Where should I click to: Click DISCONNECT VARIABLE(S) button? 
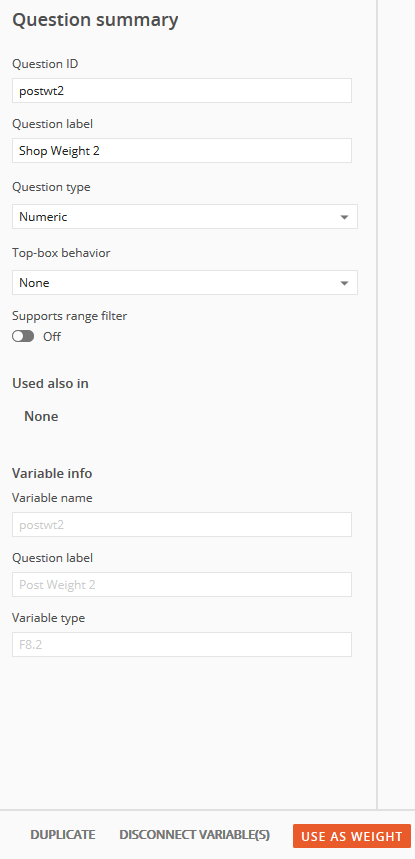coord(195,835)
